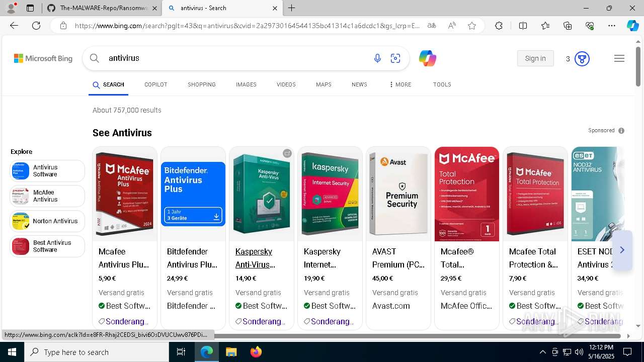Open Bitdefender Antivirus Plus product image
The image size is (644, 362).
coord(193,194)
